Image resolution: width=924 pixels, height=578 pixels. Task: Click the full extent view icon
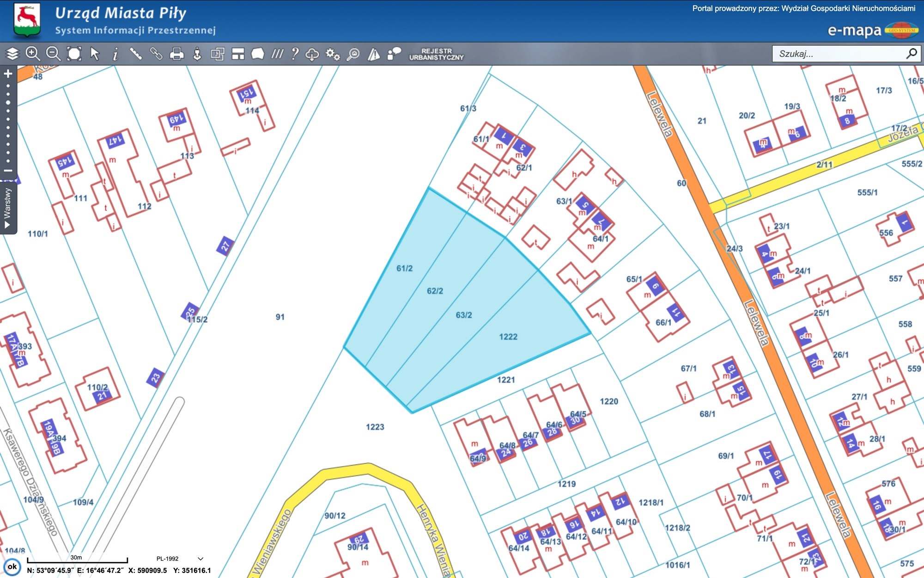click(74, 54)
